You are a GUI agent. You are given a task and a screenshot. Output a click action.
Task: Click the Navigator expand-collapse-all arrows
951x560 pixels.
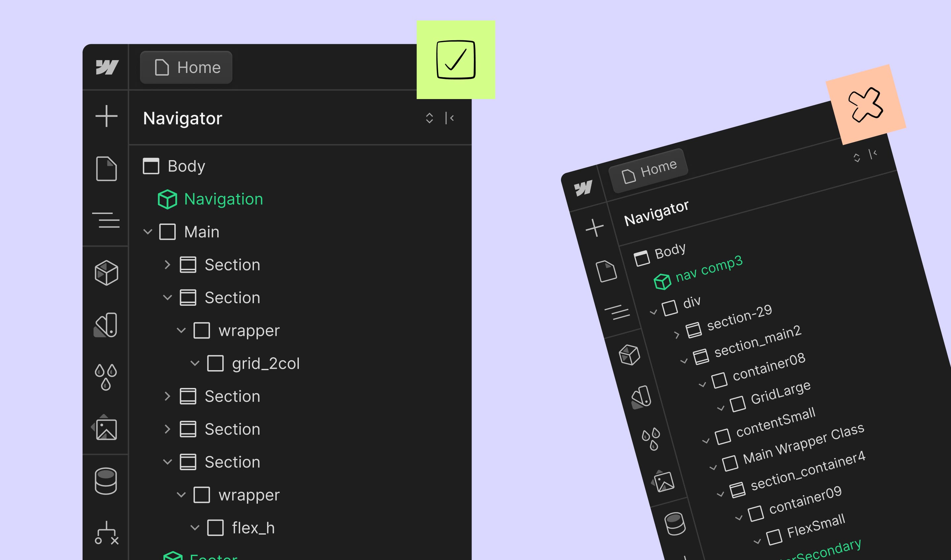pyautogui.click(x=429, y=118)
